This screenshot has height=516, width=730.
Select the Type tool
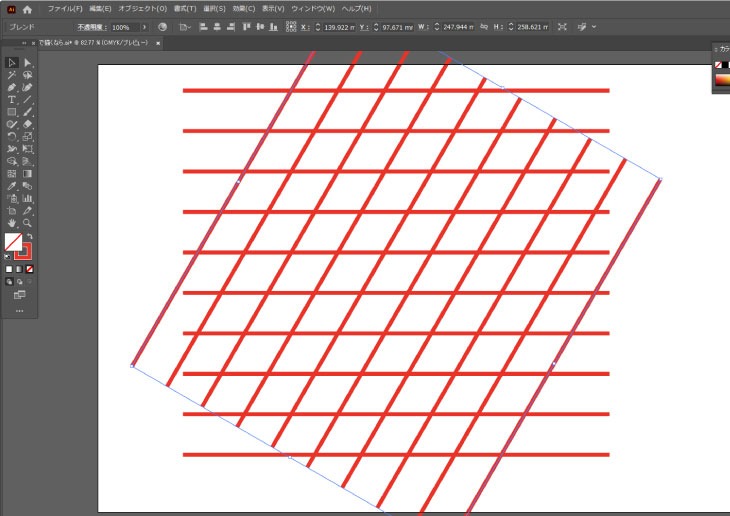(12, 100)
